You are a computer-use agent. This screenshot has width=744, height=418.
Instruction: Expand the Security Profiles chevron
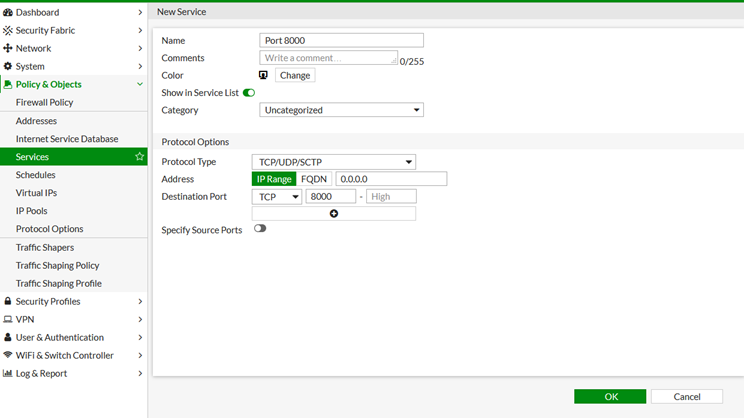coord(140,301)
